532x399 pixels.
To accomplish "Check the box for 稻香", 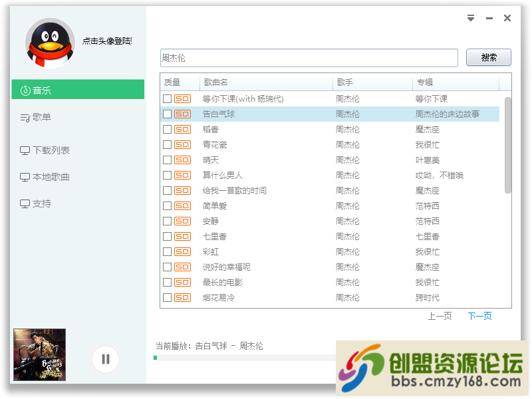I will 168,129.
